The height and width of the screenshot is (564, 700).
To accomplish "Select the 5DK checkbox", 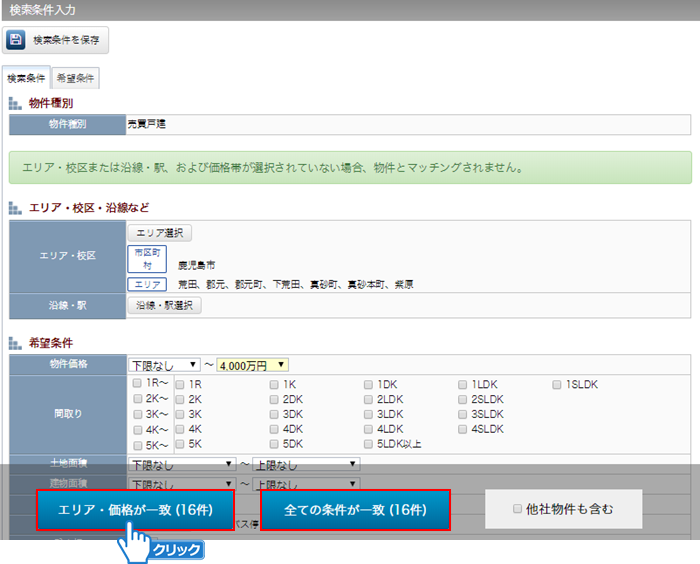I will tap(274, 444).
